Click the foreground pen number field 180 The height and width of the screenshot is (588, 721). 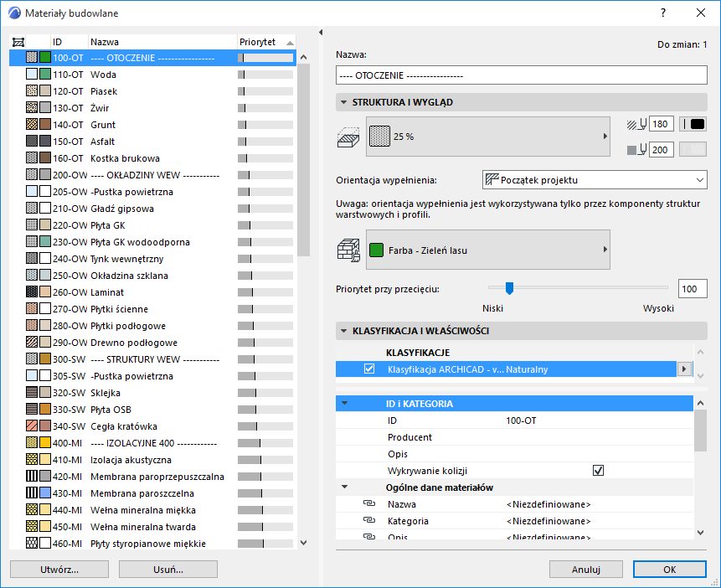pyautogui.click(x=662, y=124)
